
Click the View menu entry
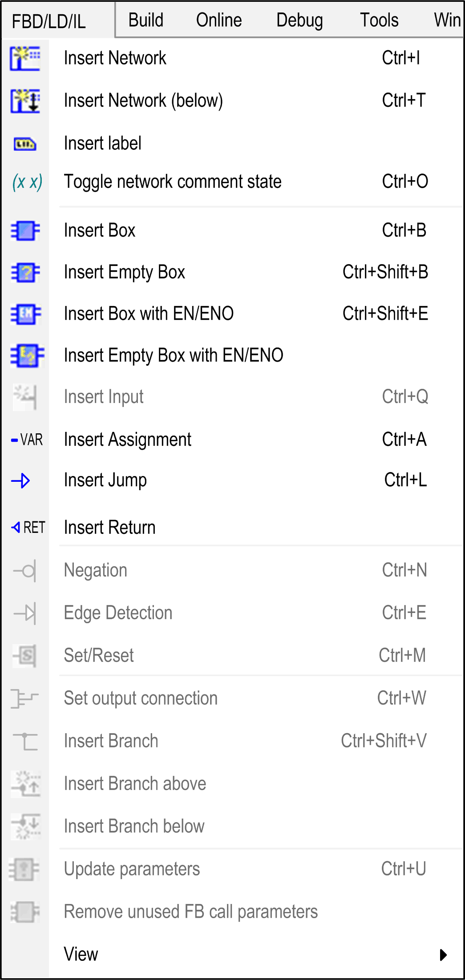(x=81, y=954)
